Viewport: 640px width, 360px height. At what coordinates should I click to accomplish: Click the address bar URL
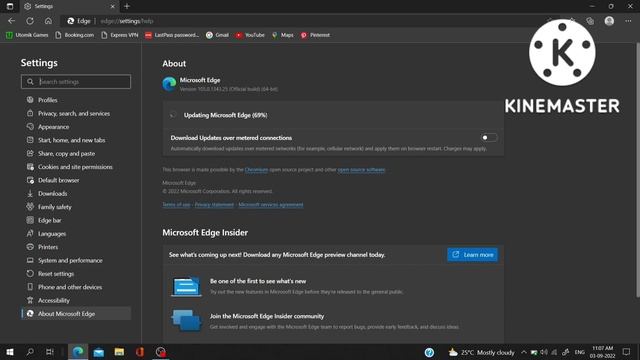[127, 21]
